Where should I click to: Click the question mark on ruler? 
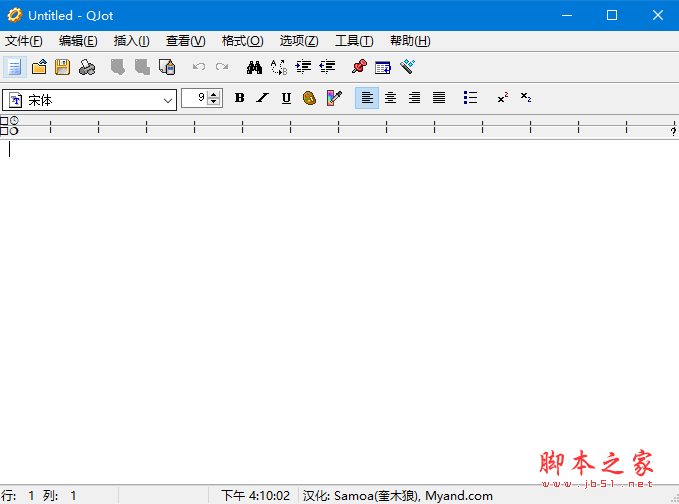pos(673,131)
